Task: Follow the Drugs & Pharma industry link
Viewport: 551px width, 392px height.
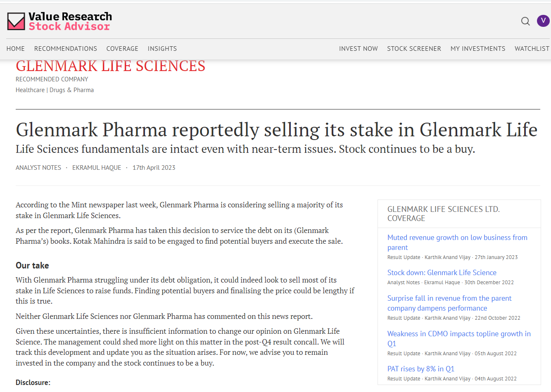Action: [71, 90]
